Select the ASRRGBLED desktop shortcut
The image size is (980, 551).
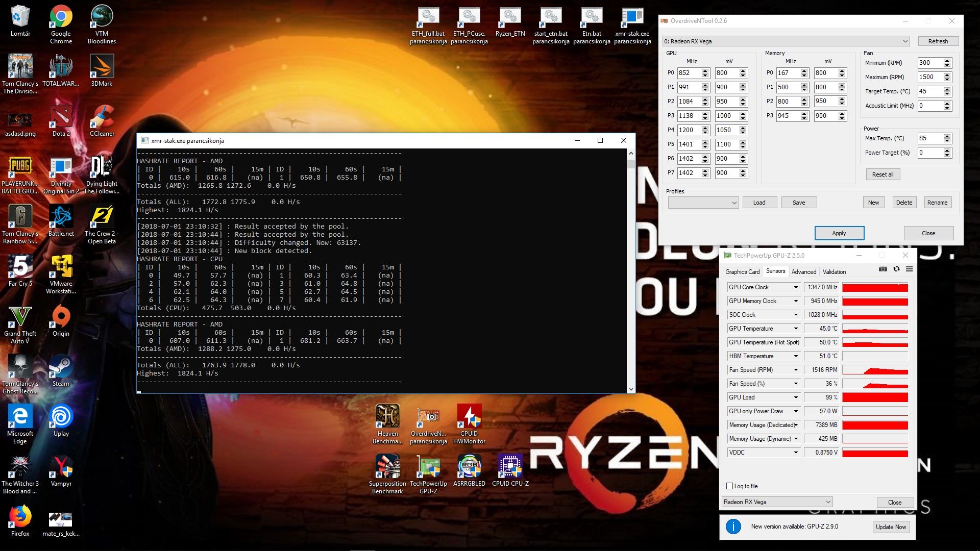tap(469, 470)
